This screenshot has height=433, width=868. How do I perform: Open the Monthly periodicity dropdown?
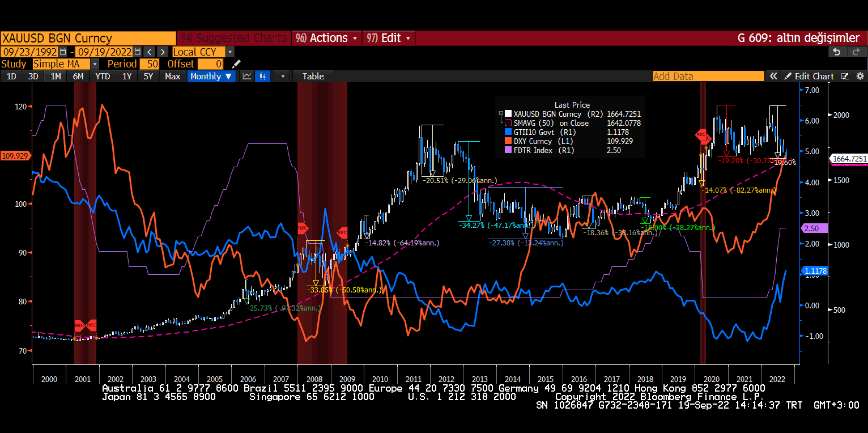click(x=211, y=76)
